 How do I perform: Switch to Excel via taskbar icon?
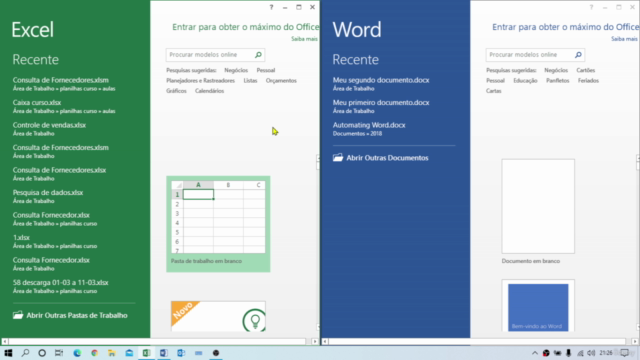(x=147, y=353)
